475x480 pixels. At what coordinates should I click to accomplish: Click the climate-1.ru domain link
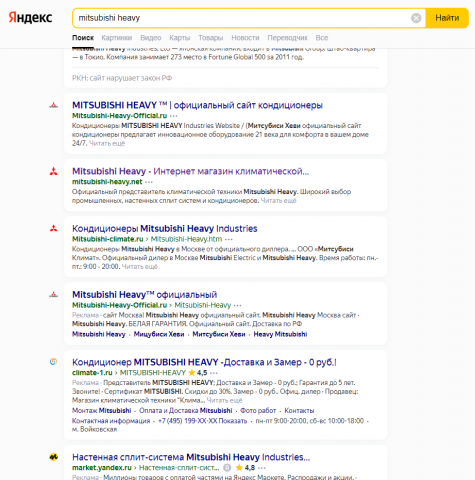point(92,373)
